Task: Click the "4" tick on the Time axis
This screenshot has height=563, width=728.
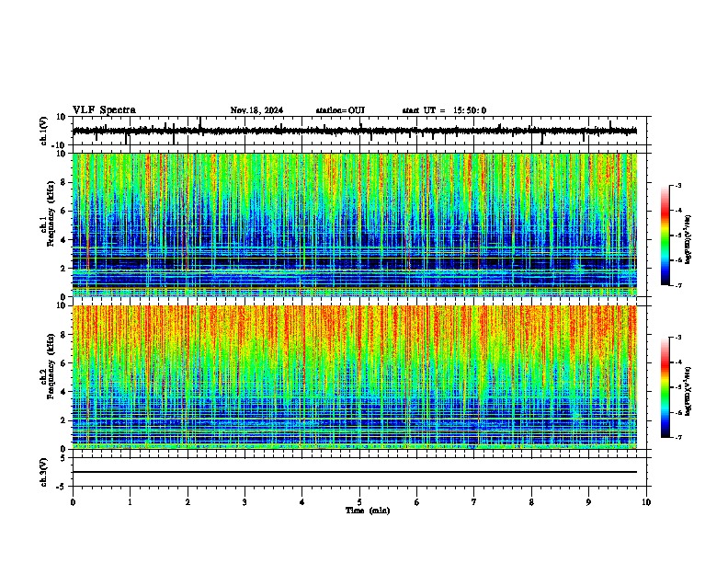Action: tap(302, 502)
